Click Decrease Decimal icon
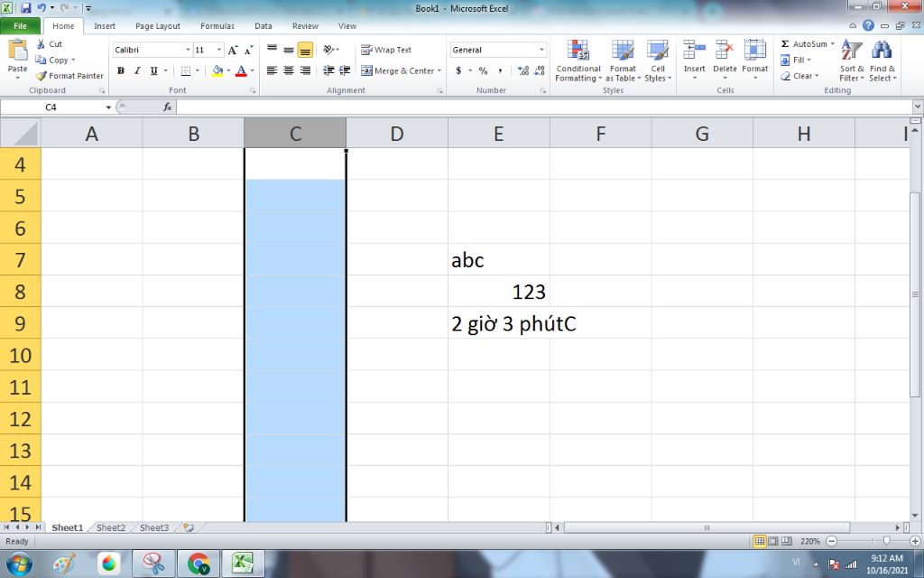The height and width of the screenshot is (578, 924). [540, 70]
